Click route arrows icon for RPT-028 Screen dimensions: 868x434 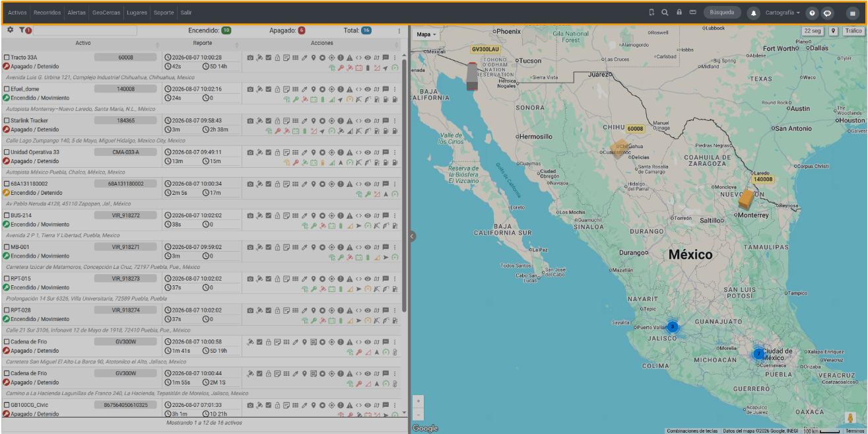[x=376, y=310]
